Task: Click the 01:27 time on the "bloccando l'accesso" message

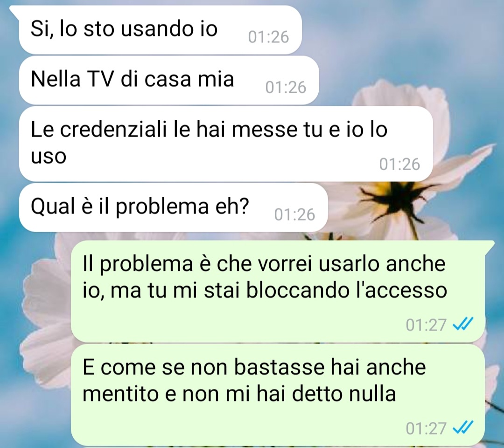Action: pyautogui.click(x=426, y=324)
